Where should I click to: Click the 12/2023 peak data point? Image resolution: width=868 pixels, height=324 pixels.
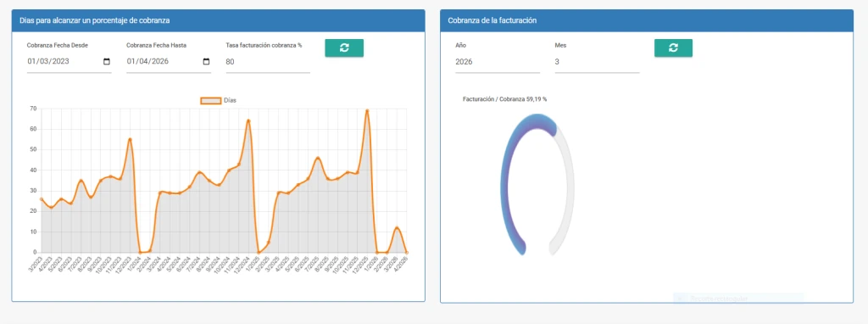130,140
